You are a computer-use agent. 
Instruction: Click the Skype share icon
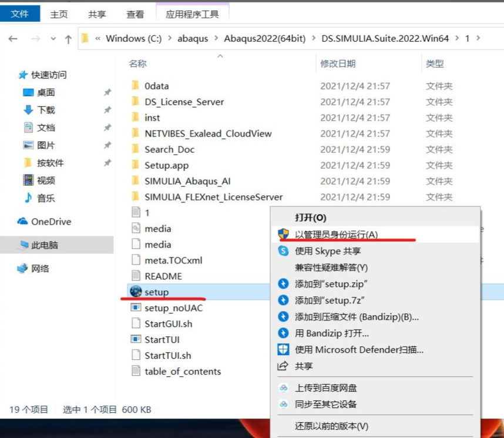point(283,250)
